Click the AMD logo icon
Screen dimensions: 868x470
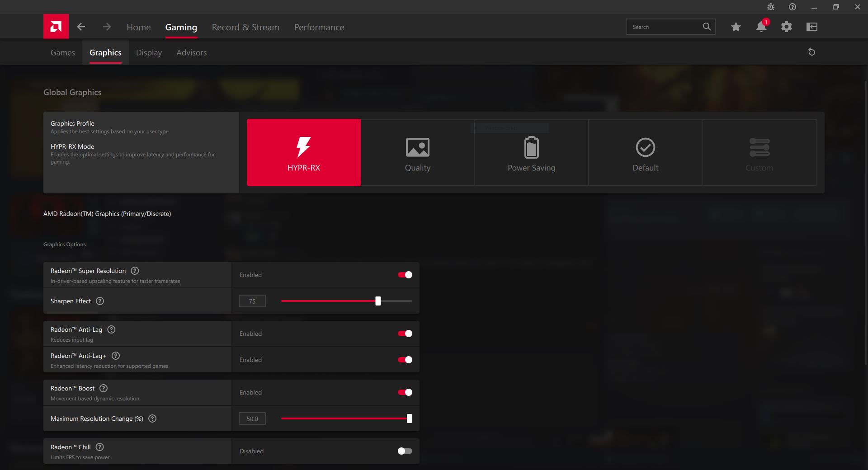56,27
